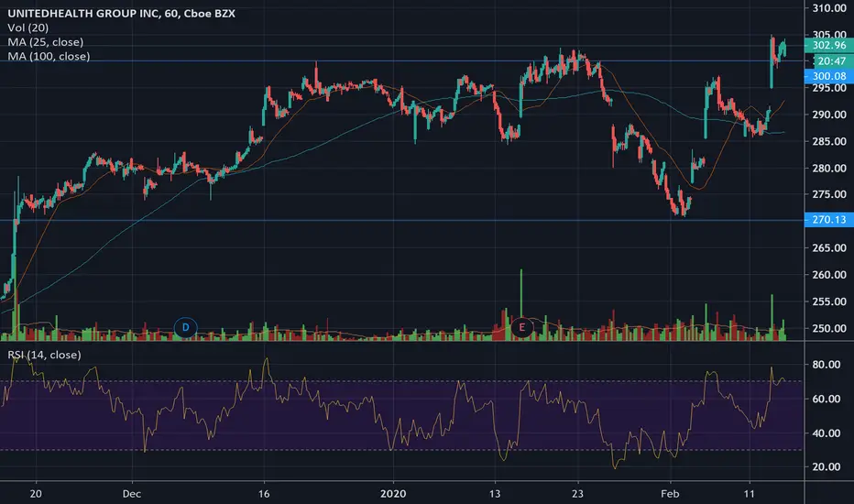Viewport: 854px width, 504px height.
Task: Select the MA (25, close) indicator label
Action: click(x=46, y=42)
